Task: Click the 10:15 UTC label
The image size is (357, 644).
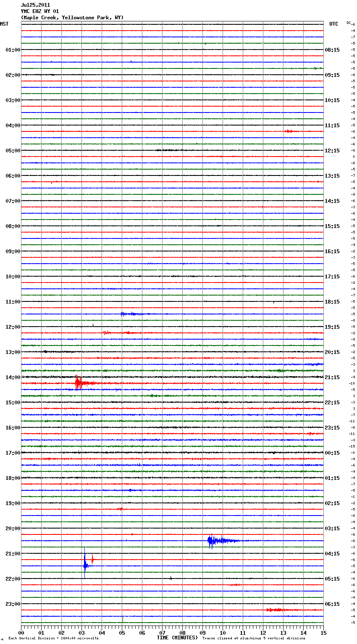Action: [x=332, y=100]
